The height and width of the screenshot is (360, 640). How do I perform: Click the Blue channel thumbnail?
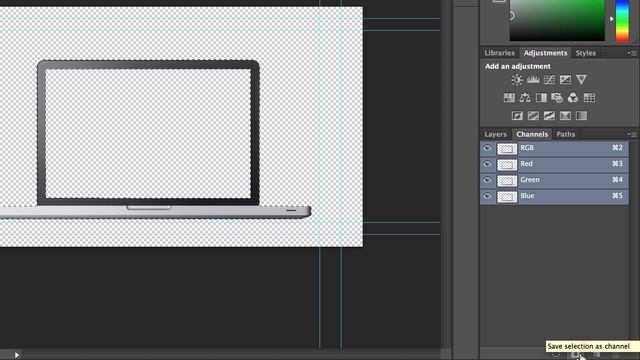click(x=507, y=196)
